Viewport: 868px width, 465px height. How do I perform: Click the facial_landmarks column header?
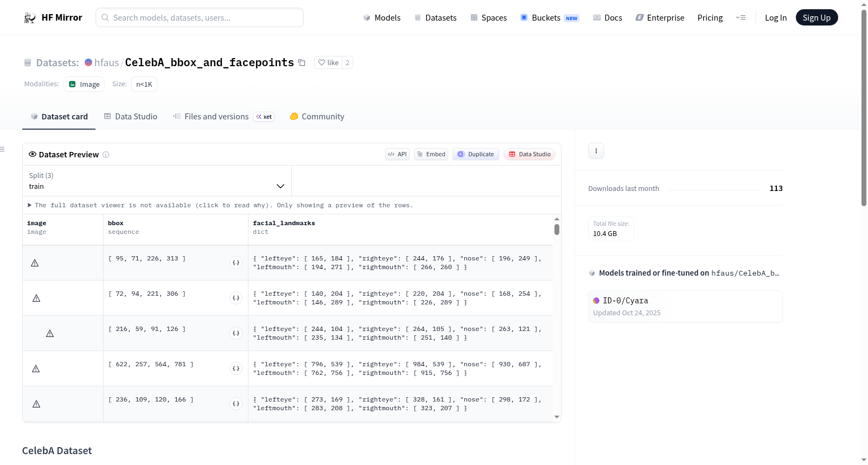[400, 230]
